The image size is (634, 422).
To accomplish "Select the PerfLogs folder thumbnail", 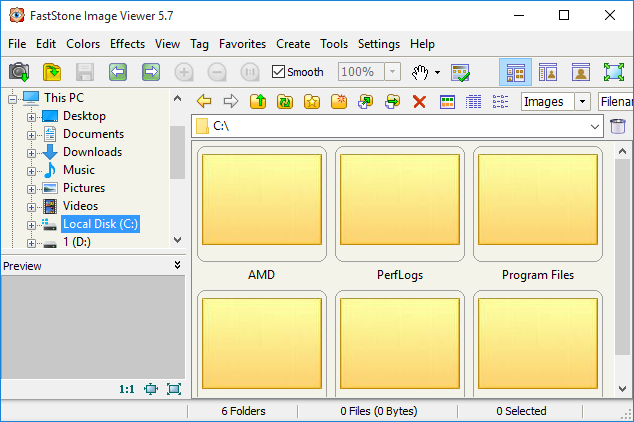I will 400,205.
